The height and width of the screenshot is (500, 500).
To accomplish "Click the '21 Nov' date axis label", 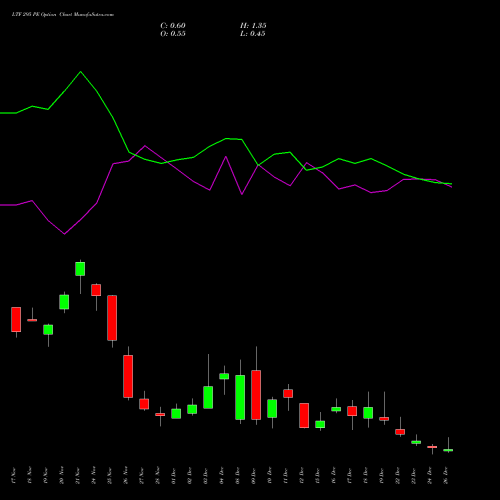I will coord(77,476).
